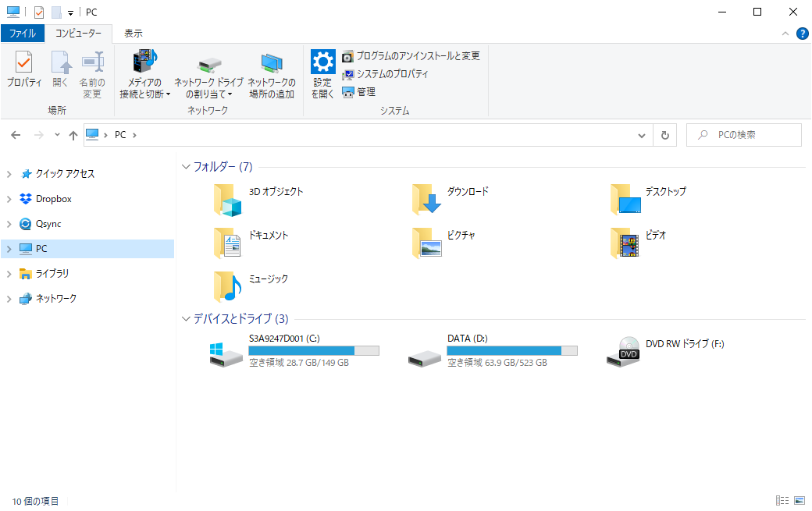Click PC breadcrumb in address bar
This screenshot has width=812, height=511.
coord(120,135)
